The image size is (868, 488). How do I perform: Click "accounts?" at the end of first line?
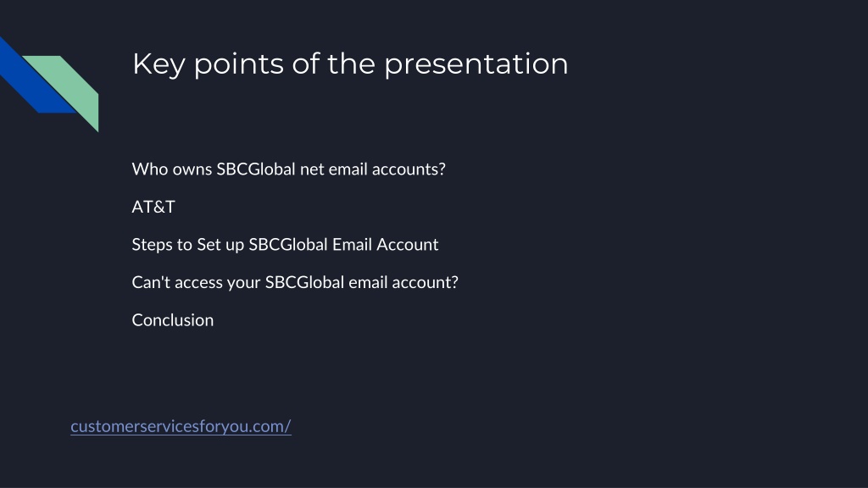pos(409,169)
